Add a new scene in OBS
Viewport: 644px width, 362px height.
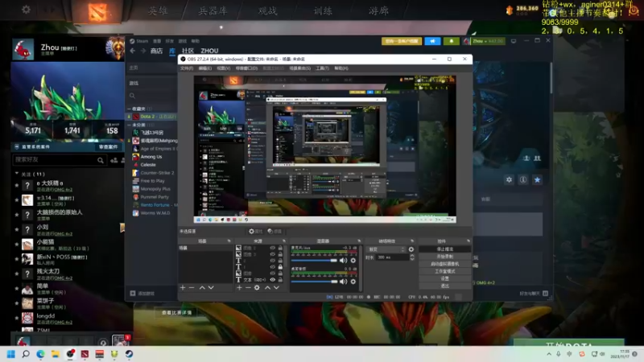(x=183, y=288)
